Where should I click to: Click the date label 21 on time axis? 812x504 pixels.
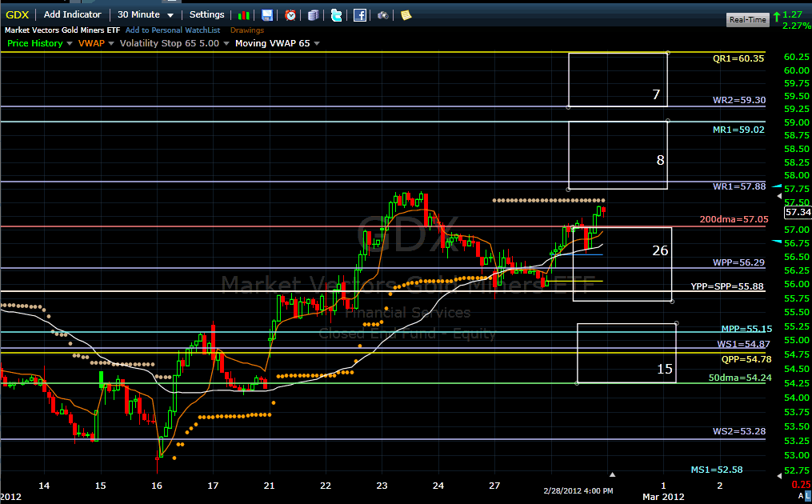click(x=269, y=486)
